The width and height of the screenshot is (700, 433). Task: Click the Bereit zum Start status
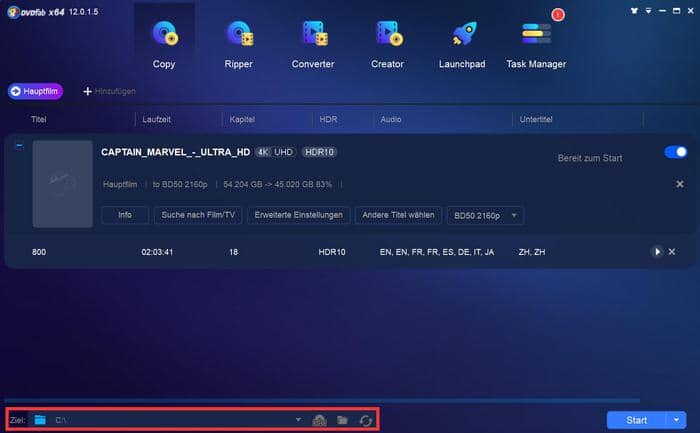(590, 158)
